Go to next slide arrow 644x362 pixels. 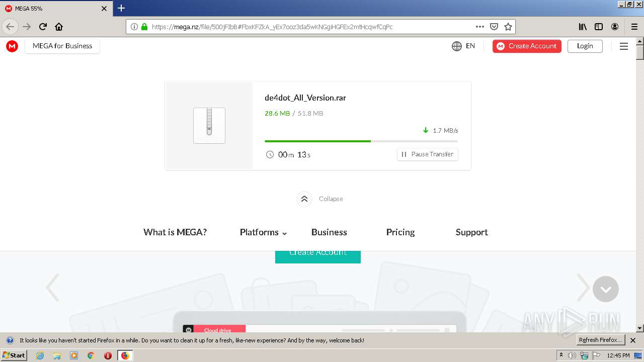(x=583, y=288)
